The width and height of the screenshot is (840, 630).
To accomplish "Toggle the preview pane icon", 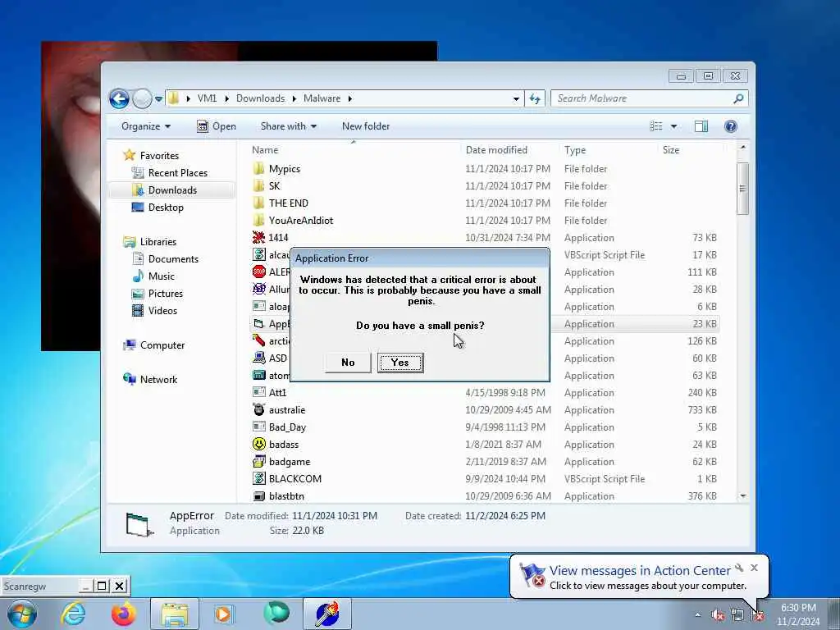I will (701, 126).
